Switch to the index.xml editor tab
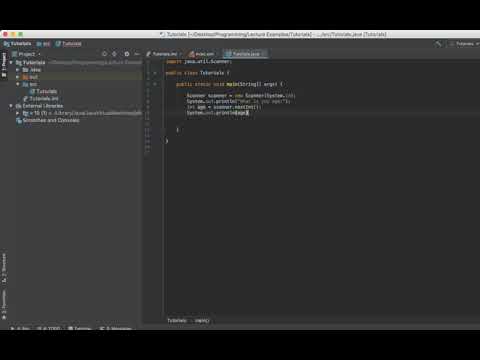 (x=201, y=54)
